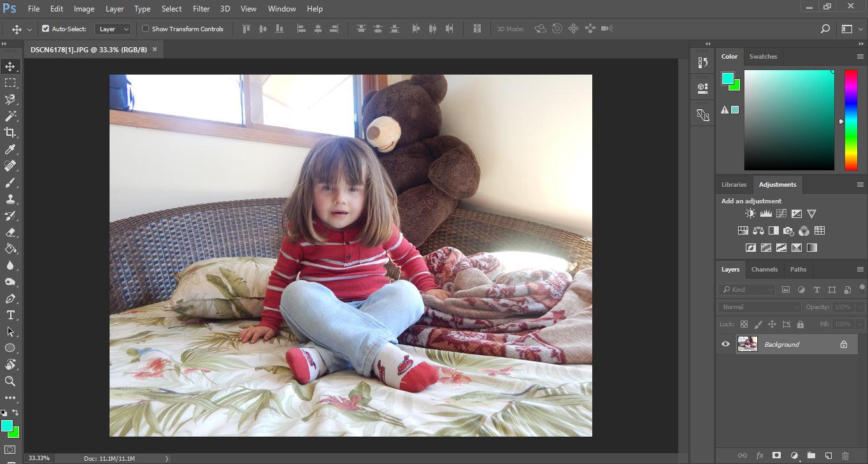The height and width of the screenshot is (464, 868).
Task: Open the search icon in options bar
Action: click(x=825, y=29)
